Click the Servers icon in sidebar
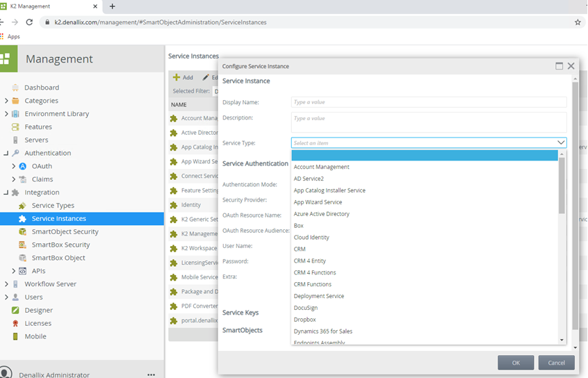Screen dimensions: 588x378 pyautogui.click(x=15, y=140)
